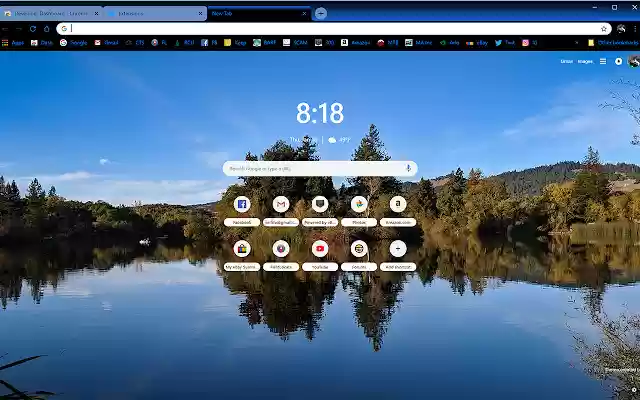
Task: Open the customize gear at bottom right
Action: [635, 391]
